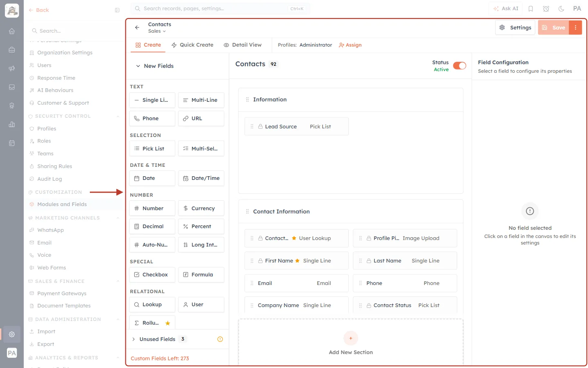
Task: Collapse the Security Control group
Action: [x=118, y=116]
